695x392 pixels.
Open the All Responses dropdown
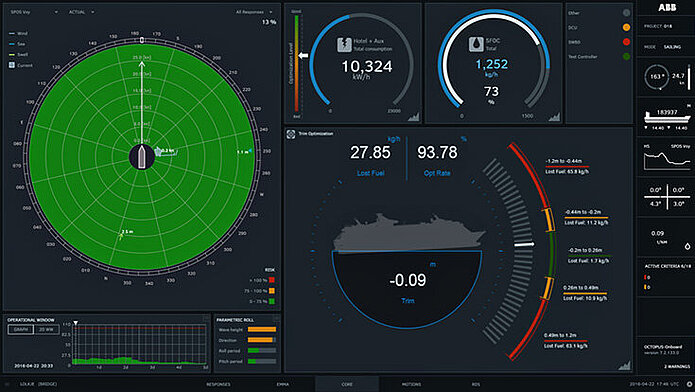coord(254,12)
